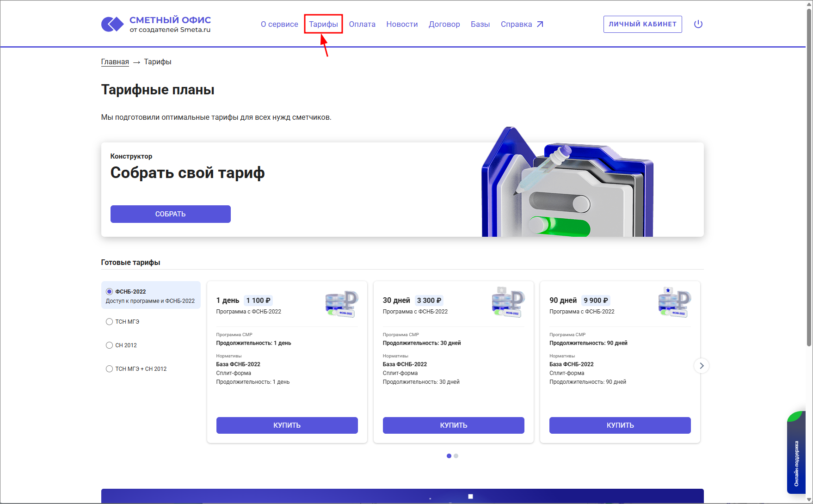Click the 30 дней tariff database icon

click(x=508, y=303)
